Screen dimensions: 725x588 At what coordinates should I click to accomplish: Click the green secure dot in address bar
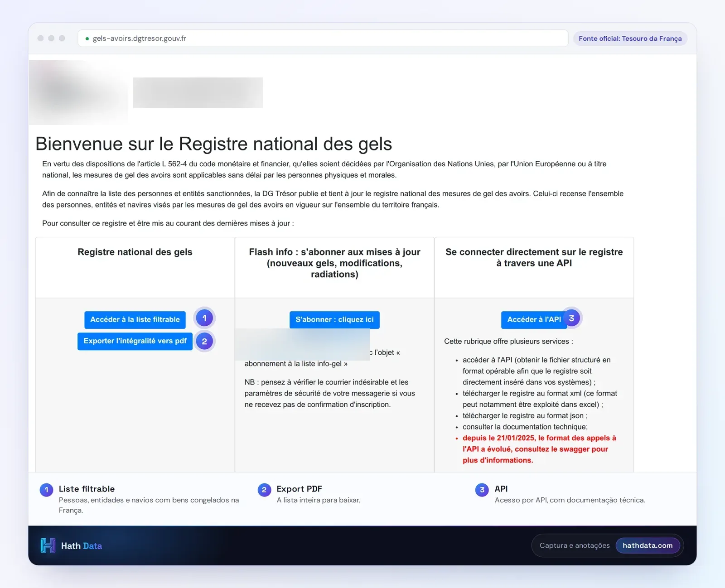[x=87, y=39]
